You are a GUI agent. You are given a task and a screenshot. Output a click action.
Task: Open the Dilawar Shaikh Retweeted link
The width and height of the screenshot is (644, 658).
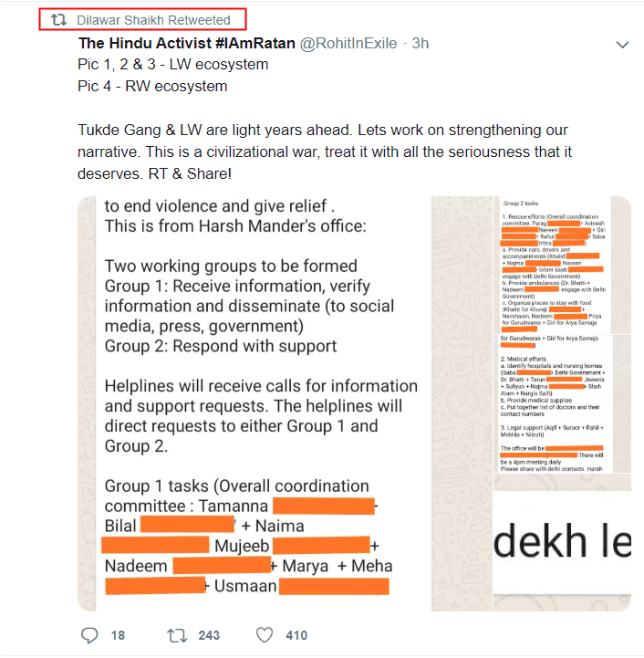pos(153,20)
